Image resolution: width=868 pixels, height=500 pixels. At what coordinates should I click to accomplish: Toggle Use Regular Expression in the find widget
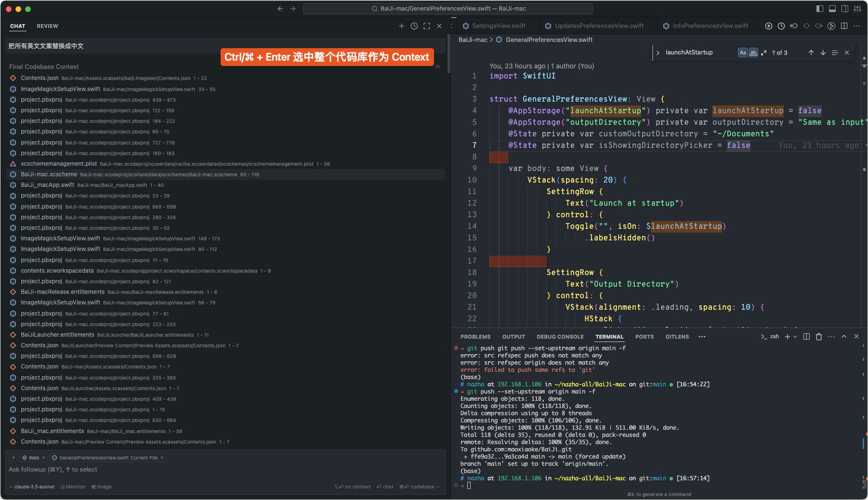[764, 53]
